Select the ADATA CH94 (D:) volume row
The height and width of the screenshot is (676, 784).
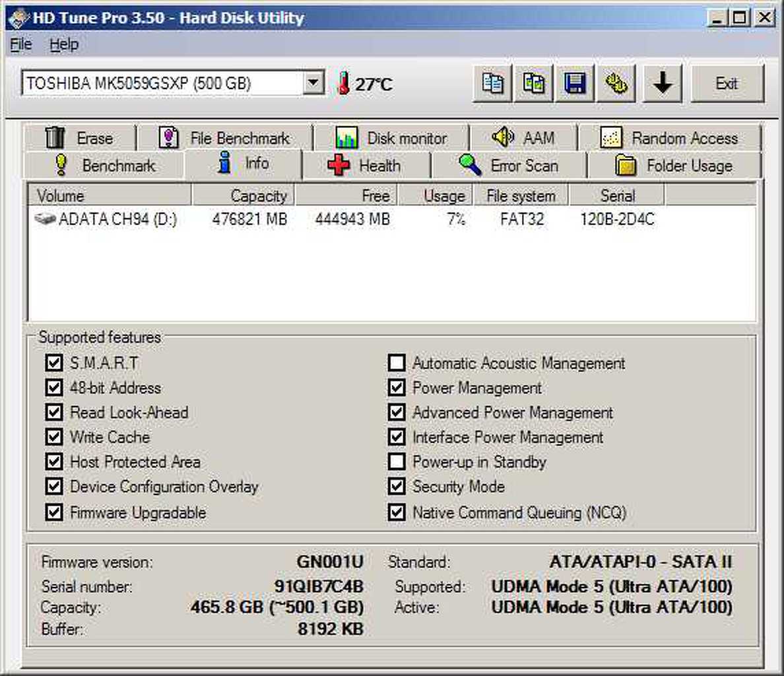[x=391, y=219]
